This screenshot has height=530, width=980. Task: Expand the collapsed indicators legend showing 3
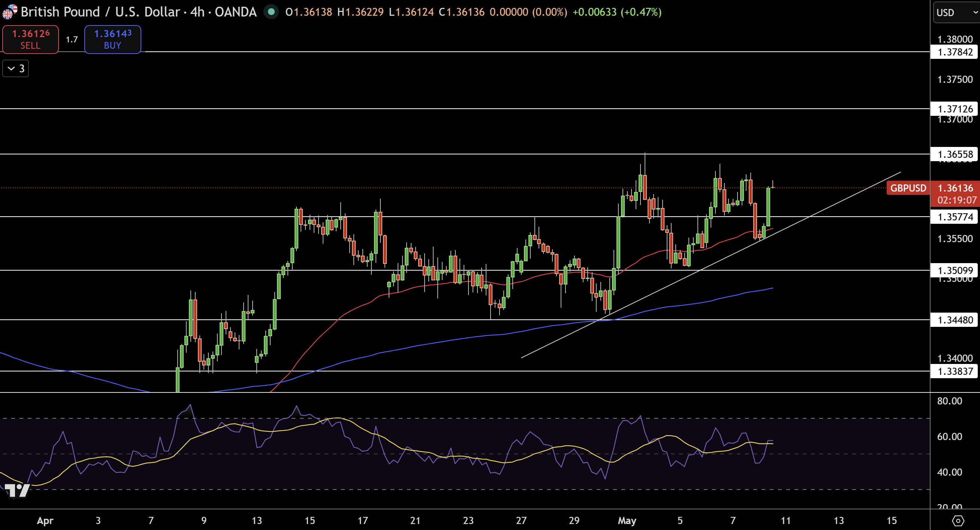pyautogui.click(x=16, y=69)
